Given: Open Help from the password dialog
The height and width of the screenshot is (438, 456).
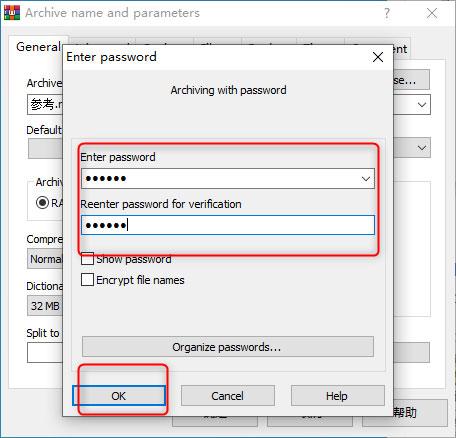Looking at the screenshot, I should pos(337,396).
